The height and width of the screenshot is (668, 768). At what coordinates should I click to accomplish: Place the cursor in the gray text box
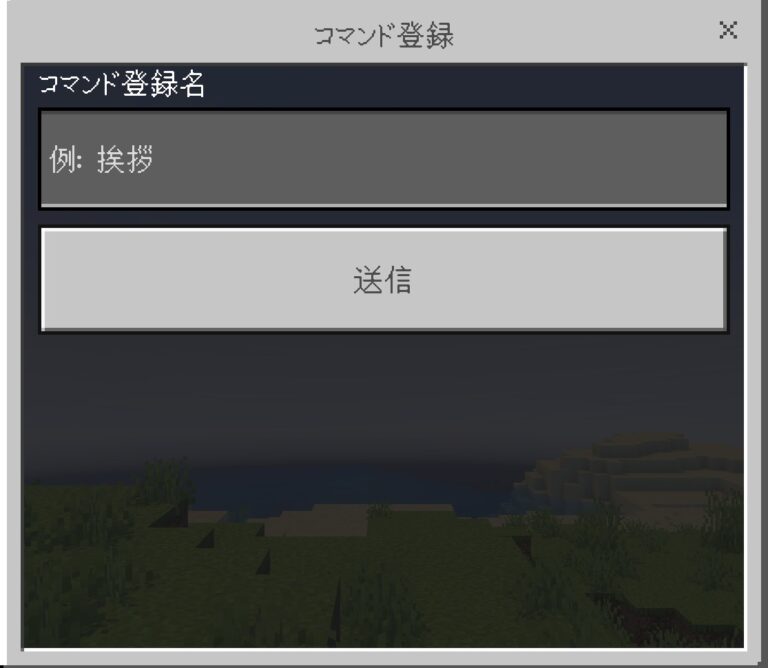pos(384,159)
